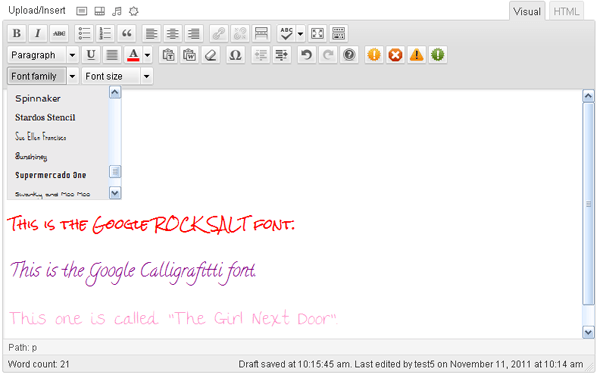Click the red X circle icon

tap(395, 55)
